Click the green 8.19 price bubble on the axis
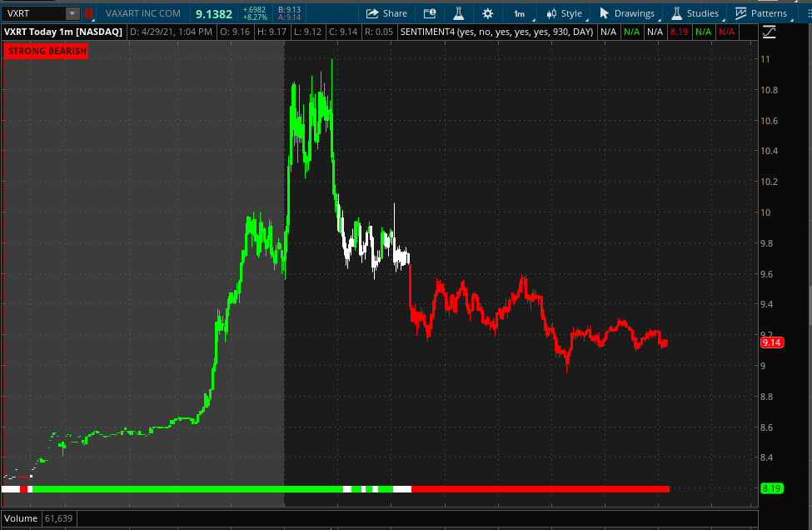 coord(771,488)
